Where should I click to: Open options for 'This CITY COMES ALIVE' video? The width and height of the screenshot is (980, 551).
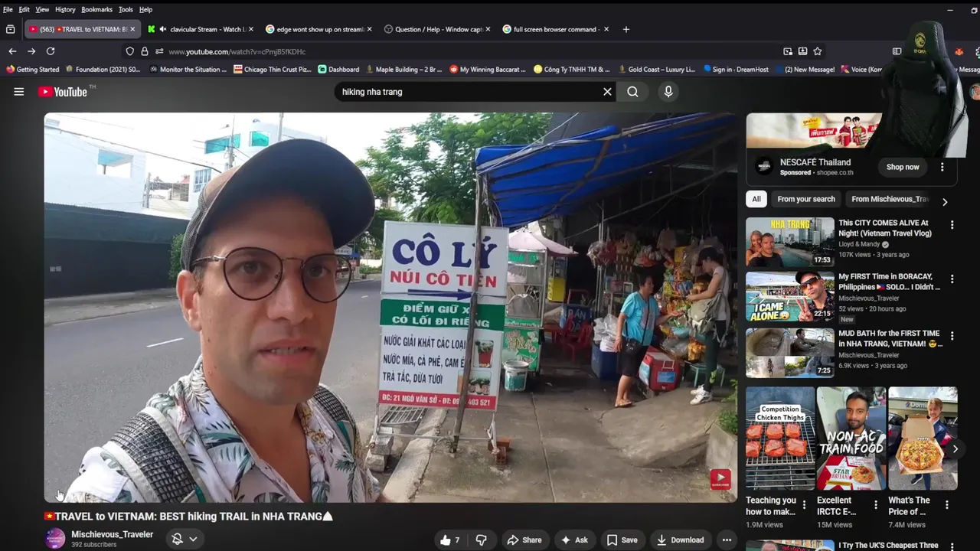click(952, 225)
